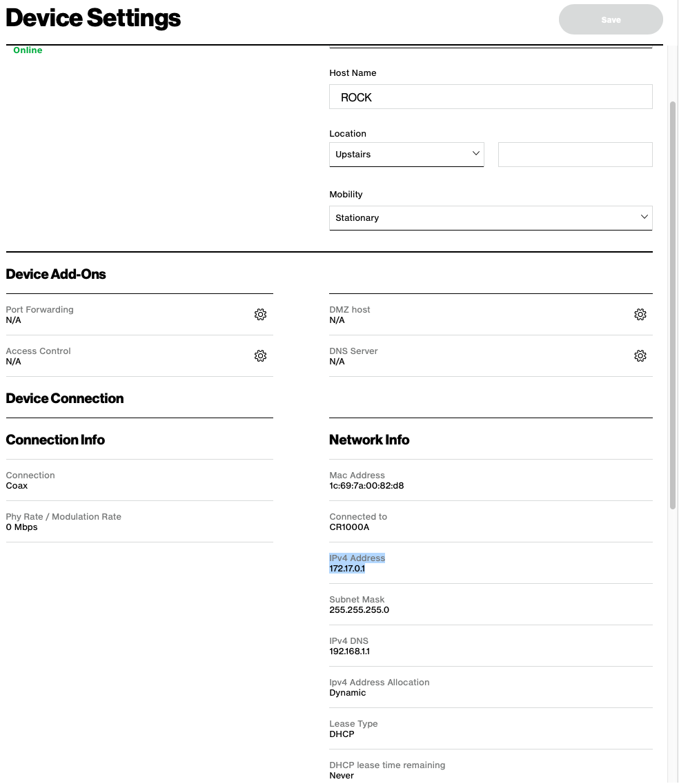Image resolution: width=679 pixels, height=784 pixels.
Task: Expand the Mobility dropdown showing Stationary
Action: [483, 218]
